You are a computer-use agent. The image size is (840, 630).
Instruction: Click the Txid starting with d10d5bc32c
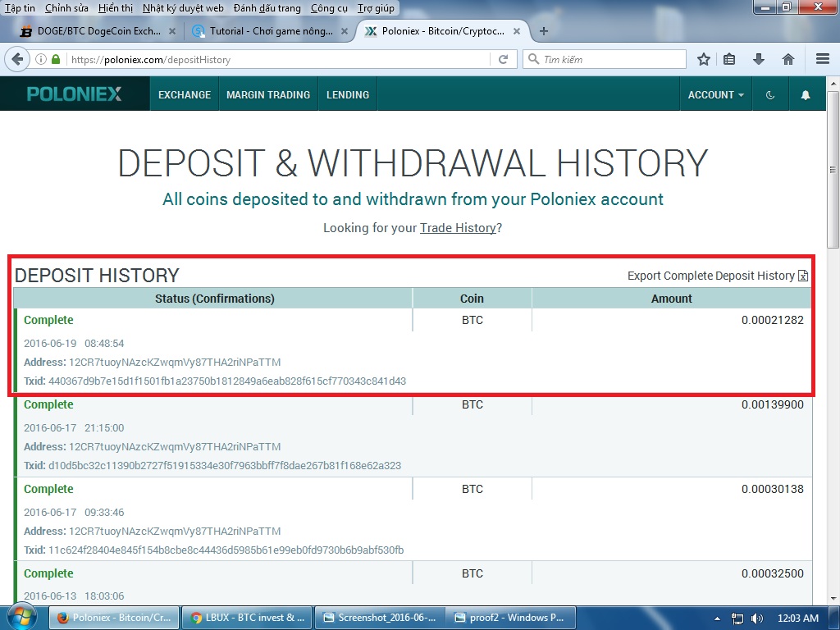pyautogui.click(x=225, y=466)
